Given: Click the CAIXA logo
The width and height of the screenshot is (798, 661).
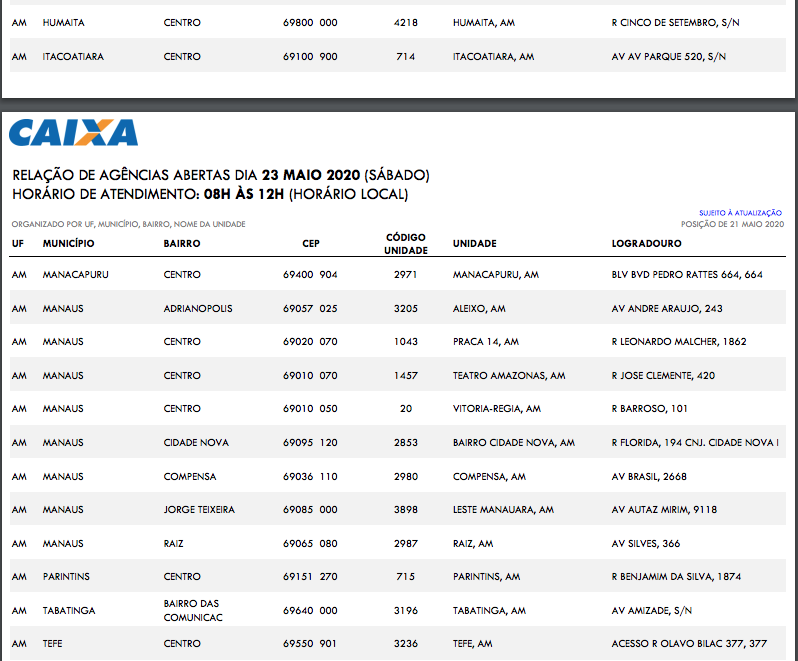Looking at the screenshot, I should point(74,133).
